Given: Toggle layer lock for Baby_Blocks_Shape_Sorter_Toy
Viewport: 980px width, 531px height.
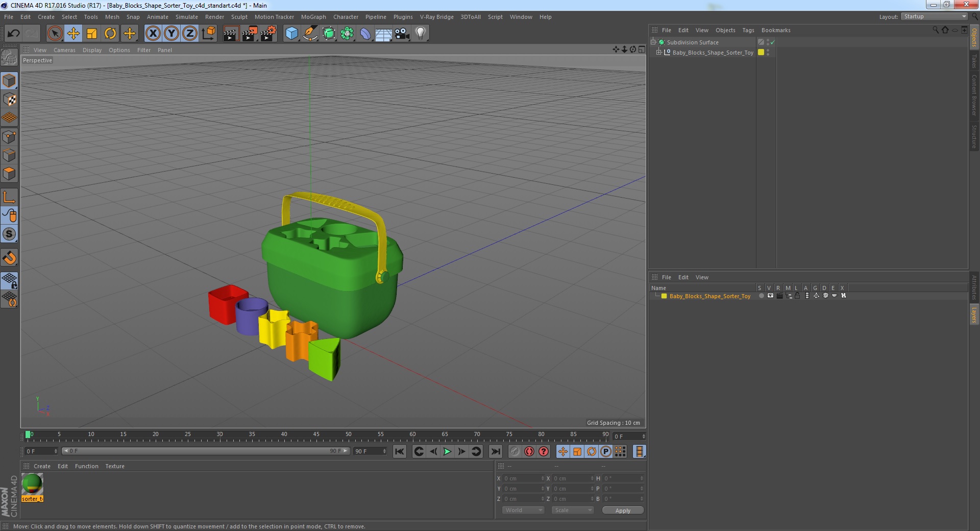Looking at the screenshot, I should (797, 296).
